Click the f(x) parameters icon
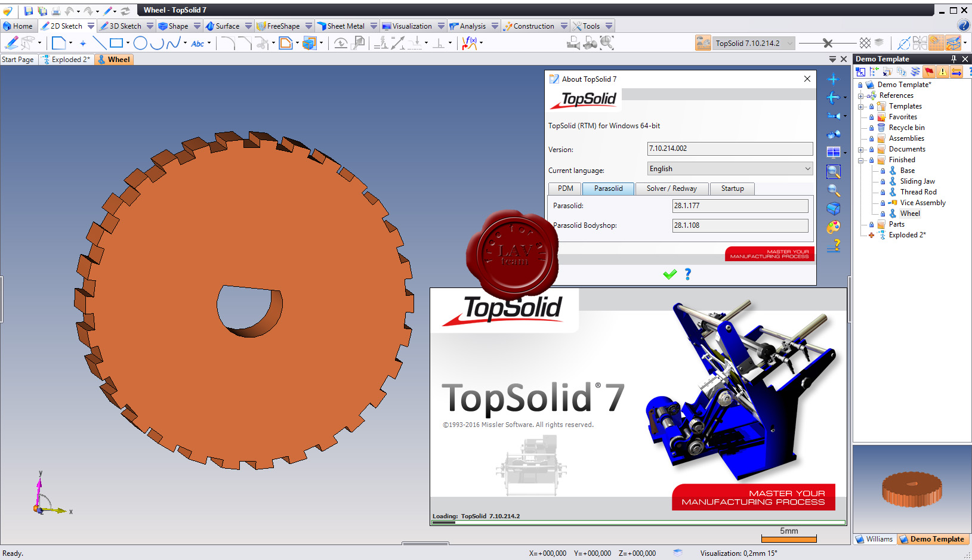This screenshot has height=560, width=972. point(470,43)
